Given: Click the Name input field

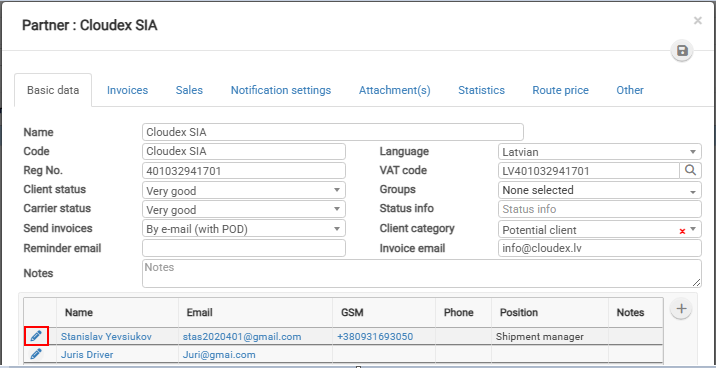Looking at the screenshot, I should pyautogui.click(x=333, y=132).
